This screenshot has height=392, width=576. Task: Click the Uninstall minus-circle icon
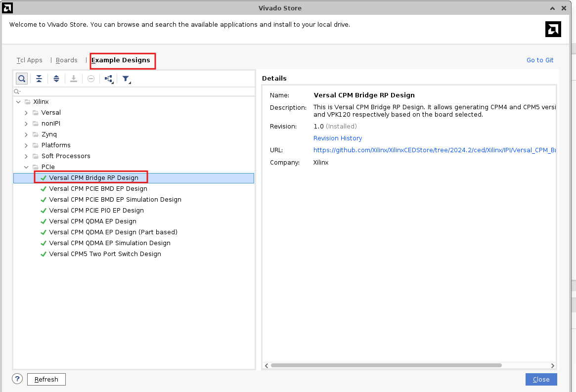91,79
